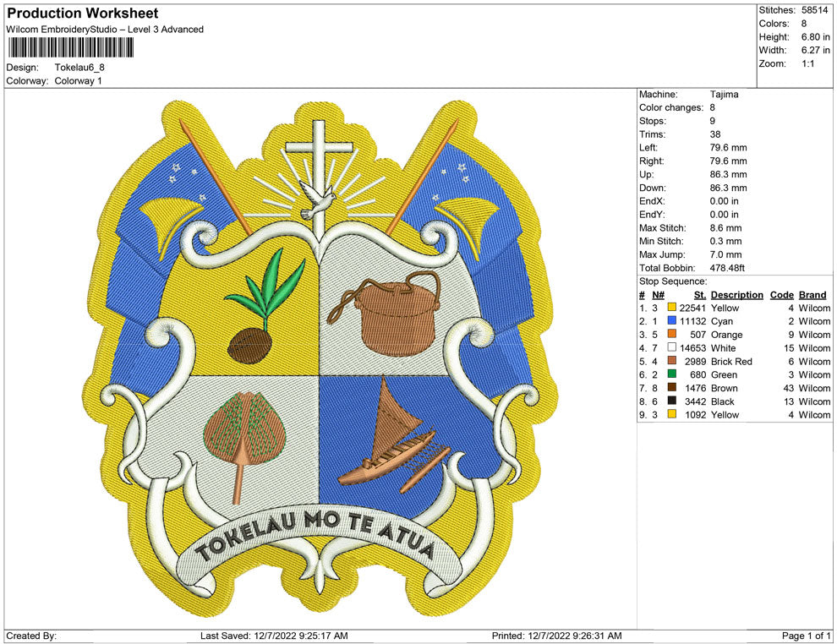Screen dimensions: 837x644
Task: Click "Wilcom EmbroideryStudio – Level 3 Advanced" text
Action: point(105,30)
